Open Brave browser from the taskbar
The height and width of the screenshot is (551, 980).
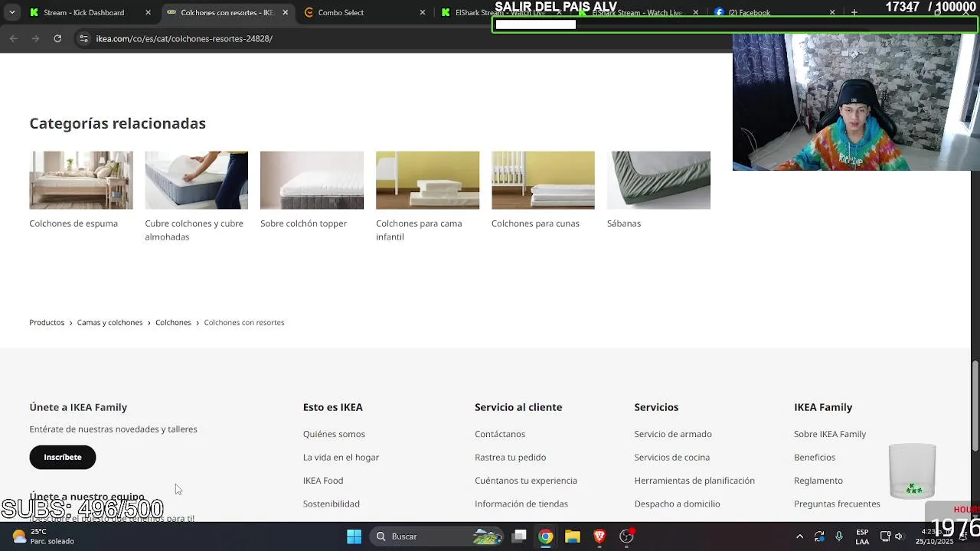pyautogui.click(x=599, y=536)
